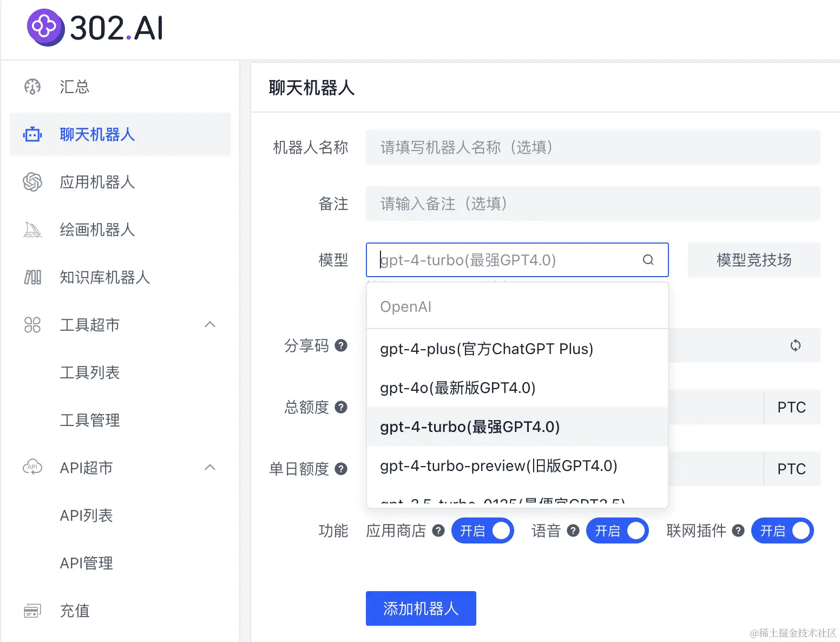840x642 pixels.
Task: Click the 汇总 dashboard icon
Action: 32,87
